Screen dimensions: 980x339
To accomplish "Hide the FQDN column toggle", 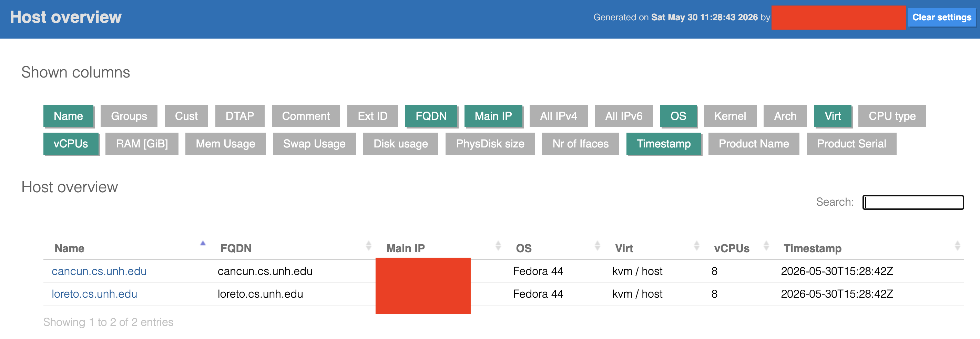I will pos(431,116).
